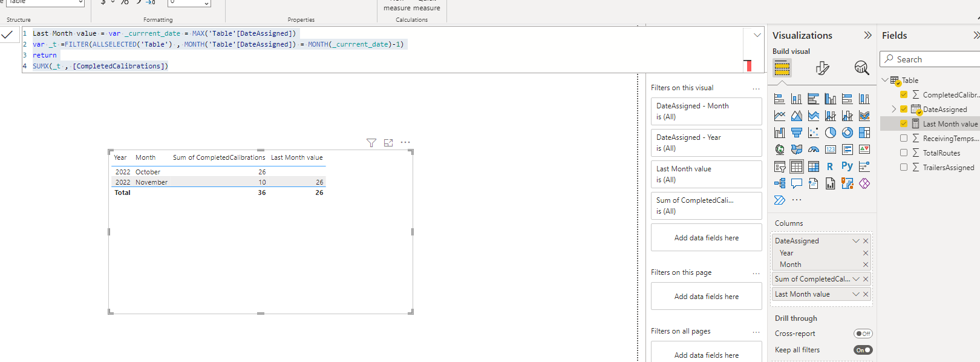Switch to Format visual tab

coord(822,68)
